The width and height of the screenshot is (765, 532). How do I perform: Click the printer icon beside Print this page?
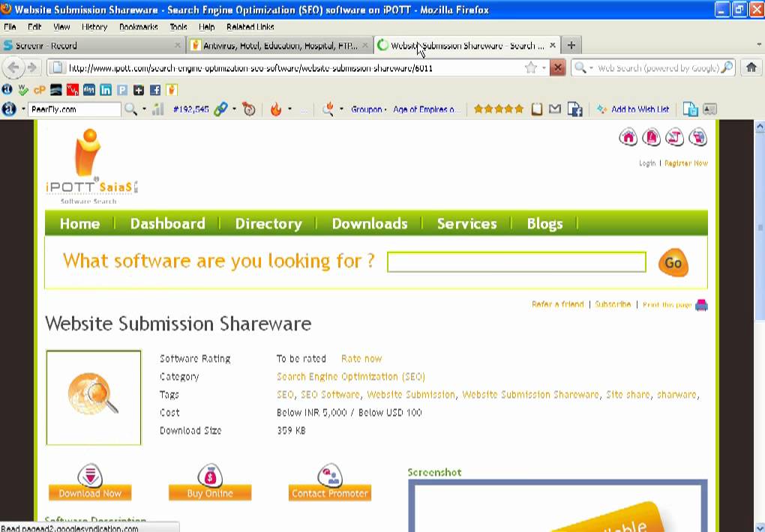click(x=701, y=305)
